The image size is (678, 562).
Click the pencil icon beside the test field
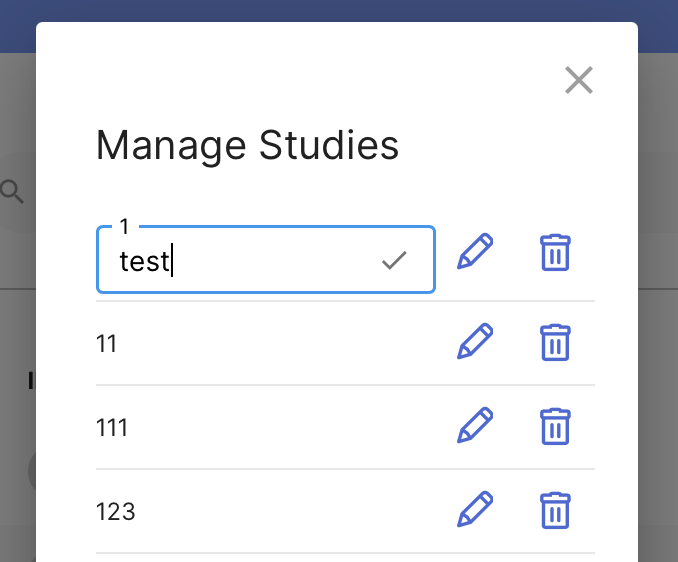(475, 251)
